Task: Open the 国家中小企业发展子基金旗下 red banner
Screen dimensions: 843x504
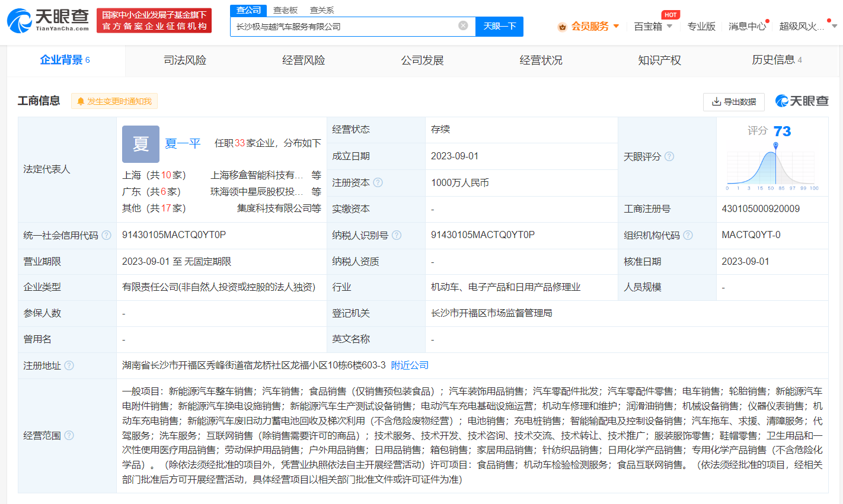Action: point(154,21)
